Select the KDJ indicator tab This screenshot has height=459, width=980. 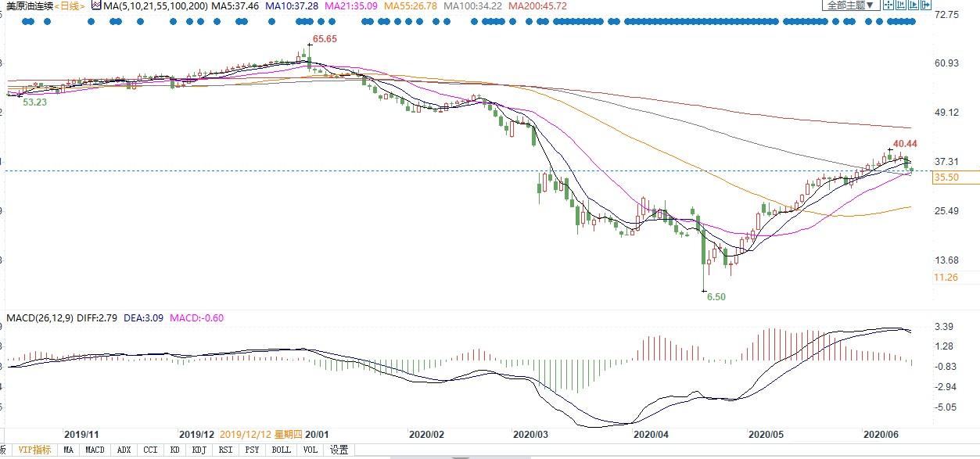click(x=201, y=450)
